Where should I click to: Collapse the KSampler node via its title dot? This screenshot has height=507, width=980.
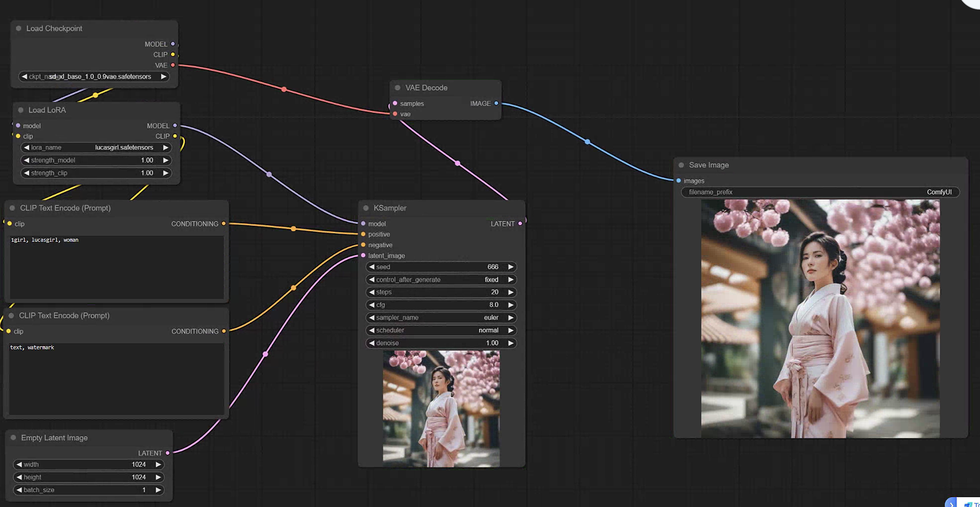pos(366,208)
